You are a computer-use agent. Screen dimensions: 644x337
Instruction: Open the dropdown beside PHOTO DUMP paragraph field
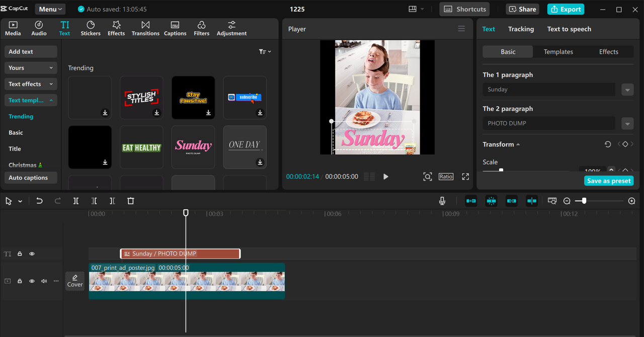(x=627, y=123)
